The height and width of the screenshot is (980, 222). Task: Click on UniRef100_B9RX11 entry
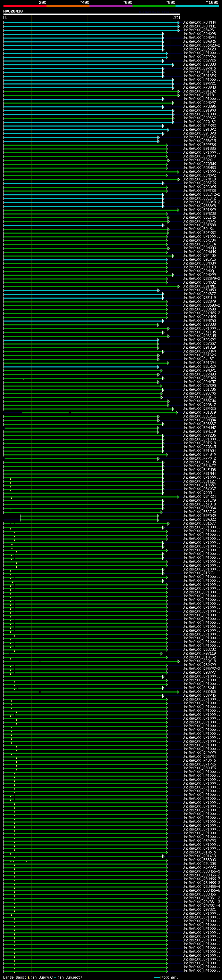[199, 160]
